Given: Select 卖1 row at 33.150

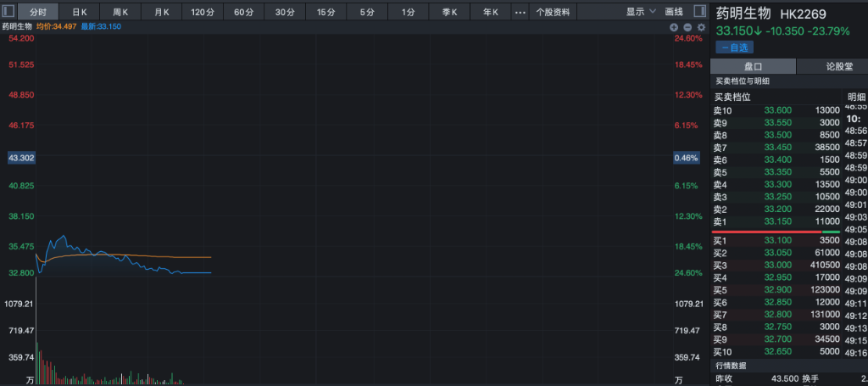Looking at the screenshot, I should [776, 221].
